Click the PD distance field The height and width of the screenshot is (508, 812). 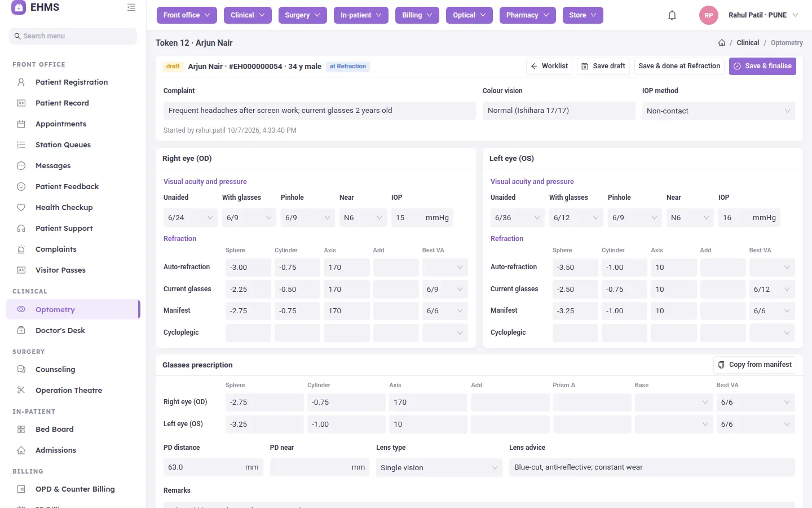[213, 467]
